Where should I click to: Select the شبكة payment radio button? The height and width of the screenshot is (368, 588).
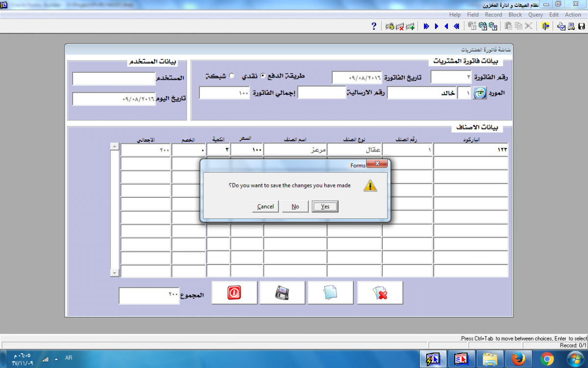point(232,76)
